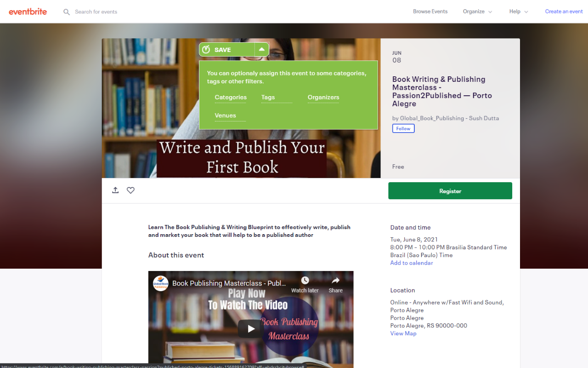Image resolution: width=588 pixels, height=368 pixels.
Task: Like the event with heart icon
Action: [x=130, y=190]
